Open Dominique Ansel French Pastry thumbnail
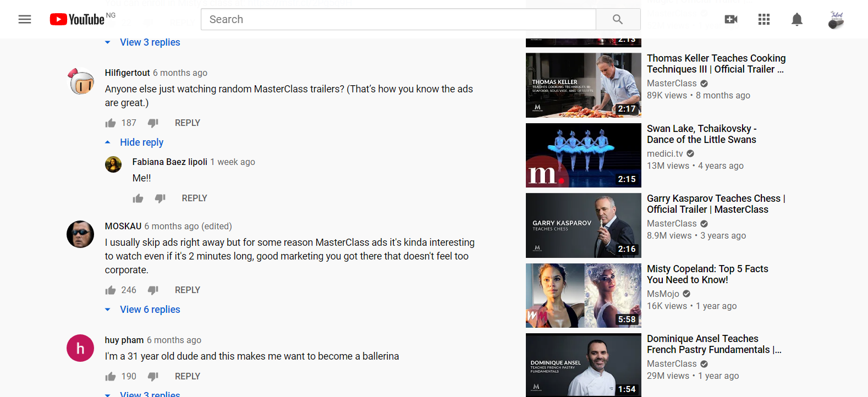The height and width of the screenshot is (397, 868). 584,365
